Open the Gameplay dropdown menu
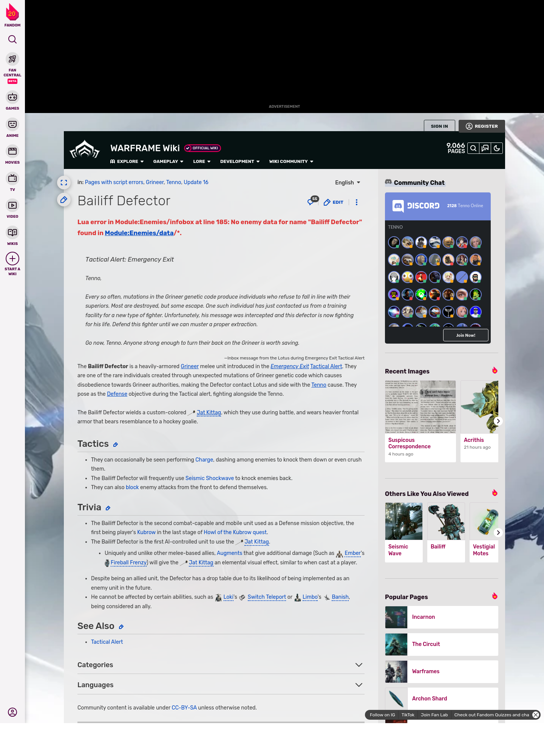 (x=168, y=161)
